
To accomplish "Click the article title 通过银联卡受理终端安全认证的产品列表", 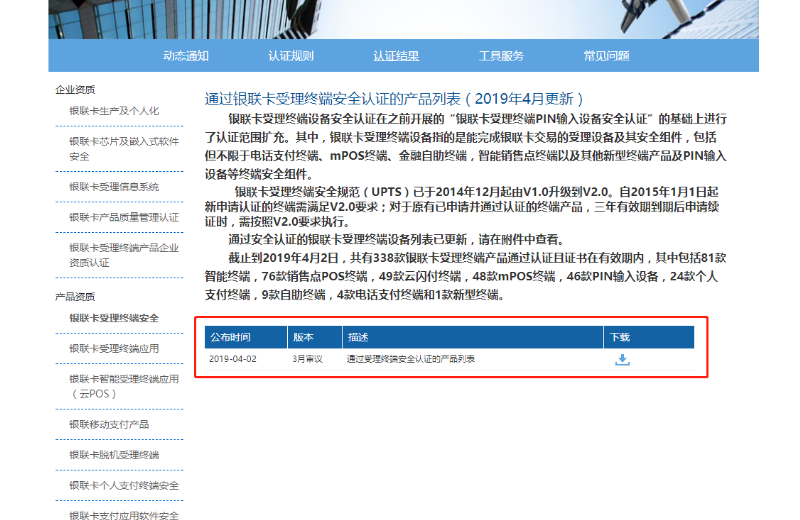I will tap(394, 98).
